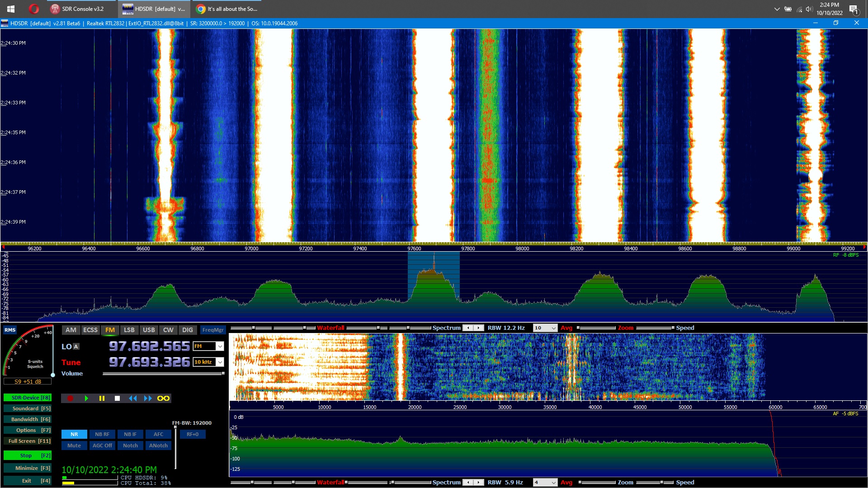Toggle the NR noise reduction button
This screenshot has height=488, width=868.
pos(74,434)
